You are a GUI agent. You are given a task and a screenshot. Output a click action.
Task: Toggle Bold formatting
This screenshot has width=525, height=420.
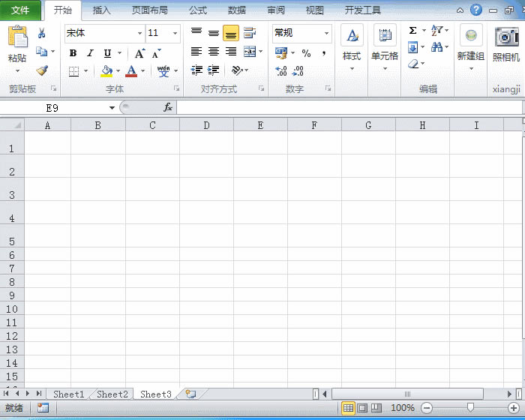pos(73,53)
